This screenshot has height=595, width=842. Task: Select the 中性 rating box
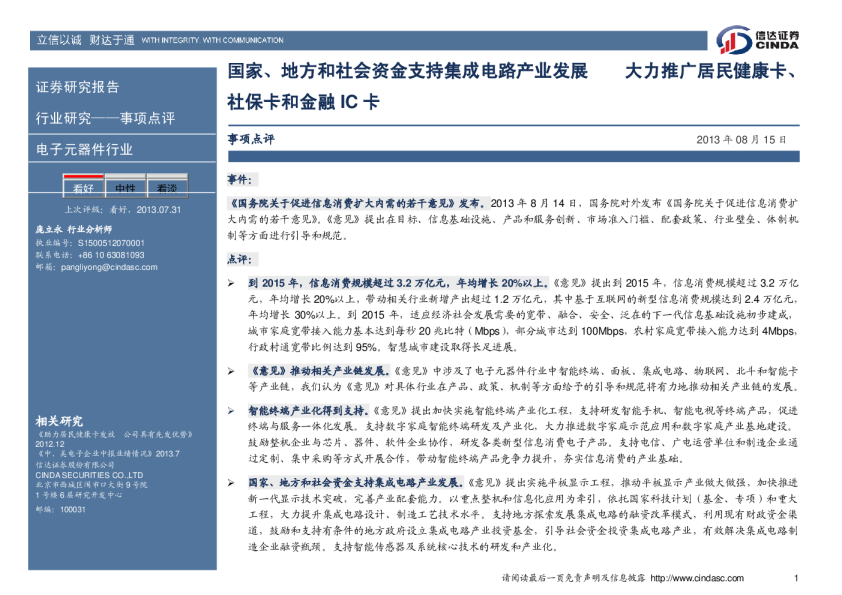pos(126,187)
